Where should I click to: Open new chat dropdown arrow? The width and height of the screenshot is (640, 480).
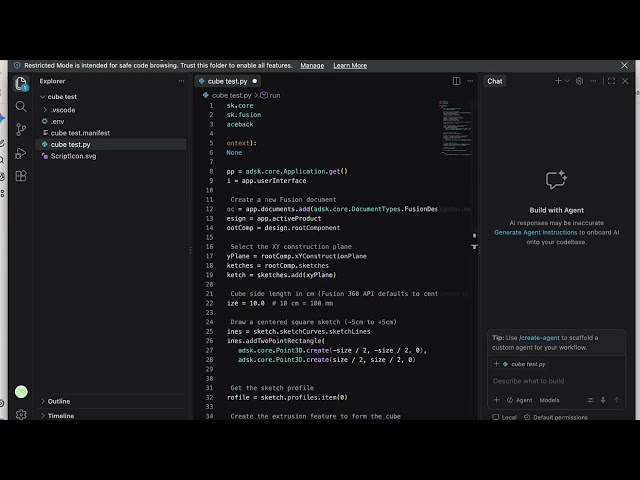click(x=567, y=81)
